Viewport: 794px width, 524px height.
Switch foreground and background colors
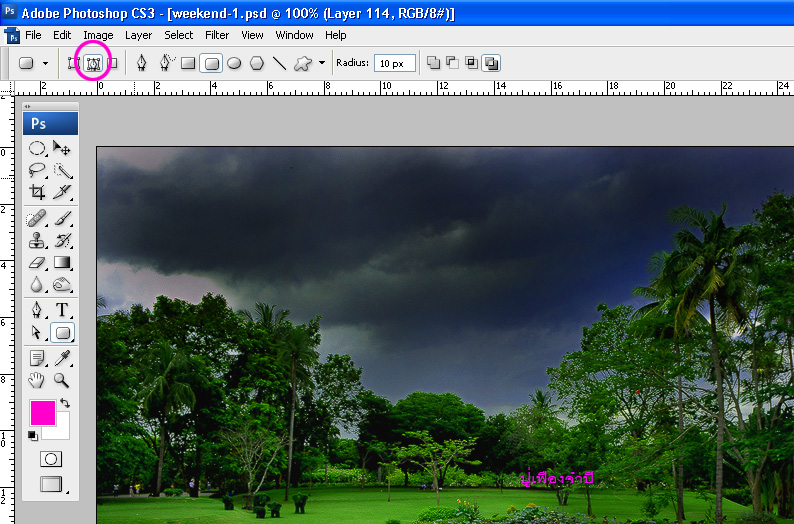tap(65, 403)
